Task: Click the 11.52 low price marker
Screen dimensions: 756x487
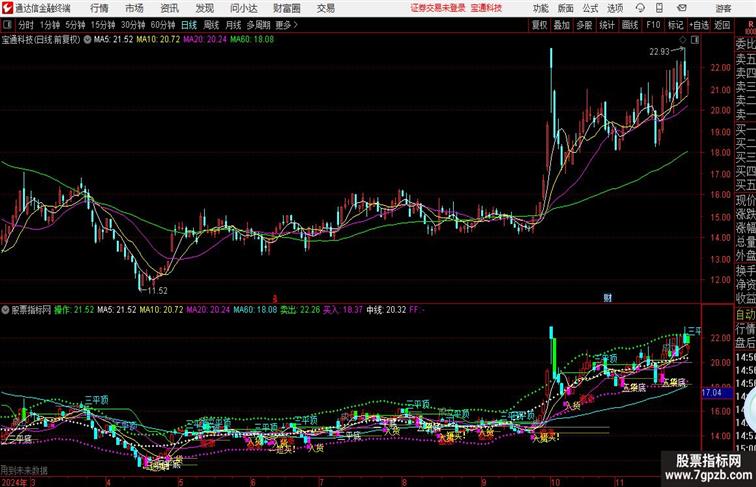Action: pos(157,291)
